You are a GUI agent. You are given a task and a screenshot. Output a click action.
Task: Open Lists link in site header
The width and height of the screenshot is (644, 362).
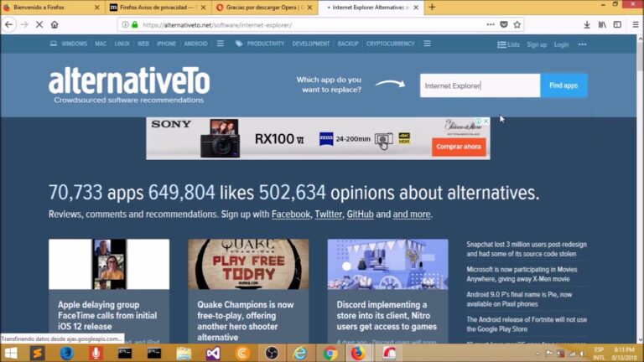pyautogui.click(x=508, y=44)
